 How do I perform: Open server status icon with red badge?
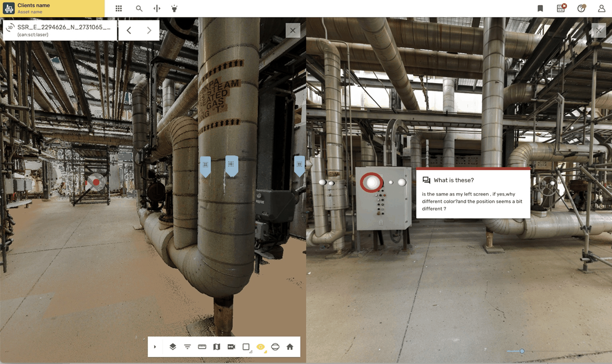click(561, 8)
